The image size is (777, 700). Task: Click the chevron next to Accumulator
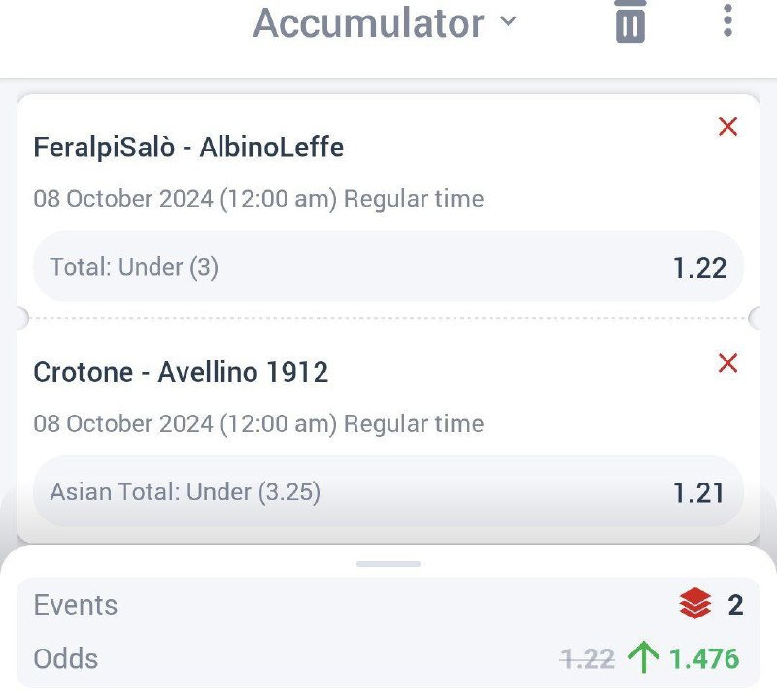click(x=508, y=22)
